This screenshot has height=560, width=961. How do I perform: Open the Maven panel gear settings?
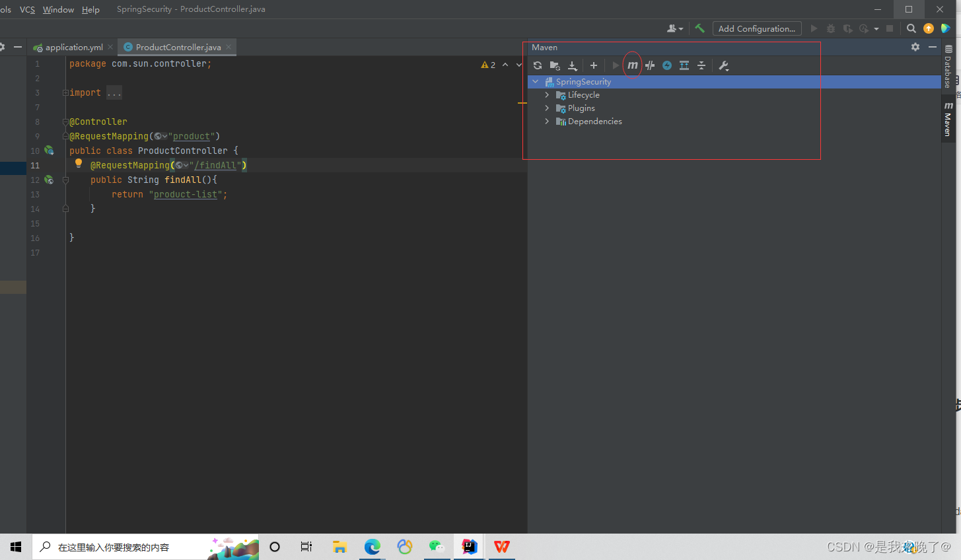click(x=915, y=47)
